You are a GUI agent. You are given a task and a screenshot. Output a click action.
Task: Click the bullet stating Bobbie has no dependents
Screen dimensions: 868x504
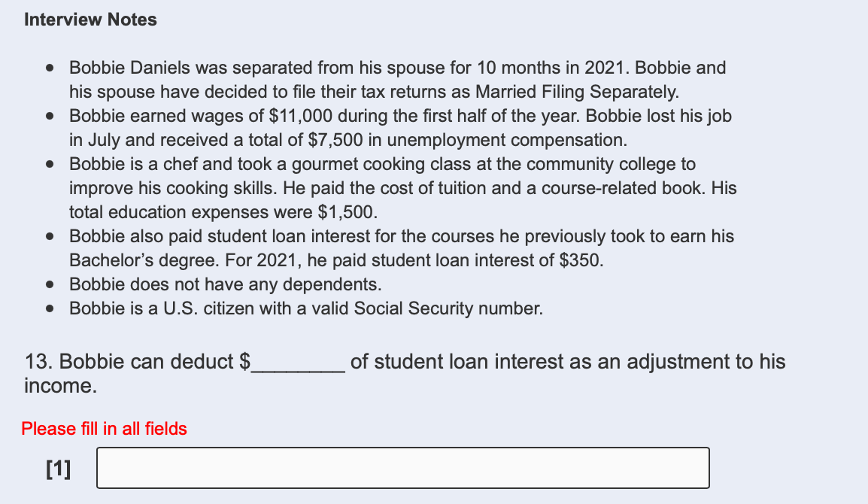coord(226,284)
